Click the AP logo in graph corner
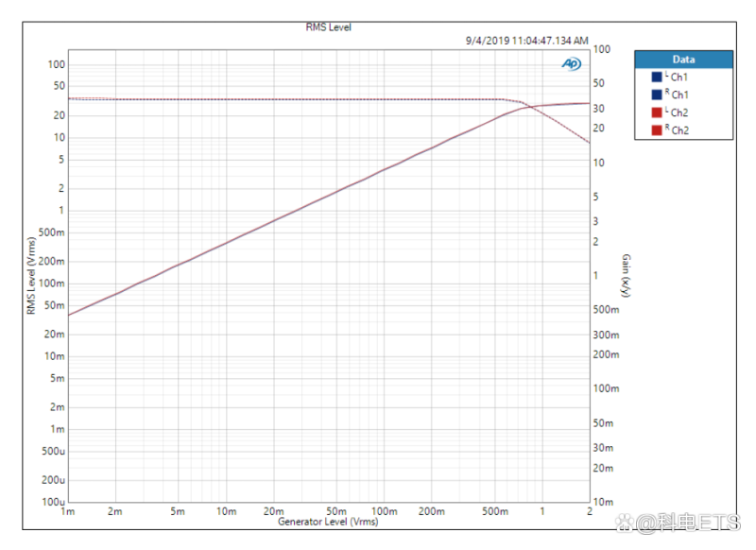 572,64
